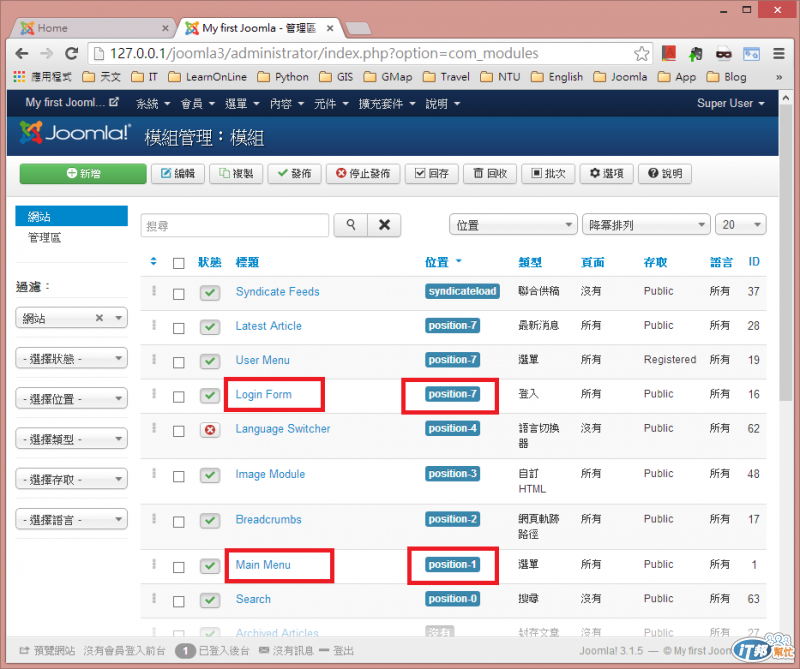Click the 停止發佈 toolbar button
800x669 pixels.
(x=363, y=174)
